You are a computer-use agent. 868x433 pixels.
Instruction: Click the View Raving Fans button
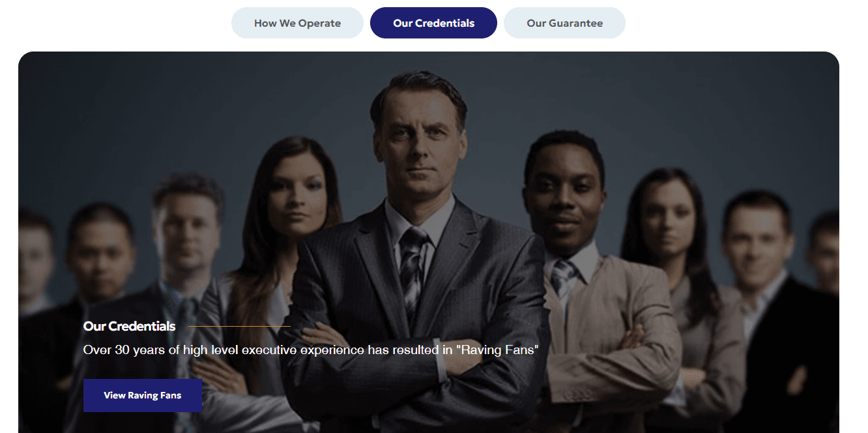pos(143,395)
